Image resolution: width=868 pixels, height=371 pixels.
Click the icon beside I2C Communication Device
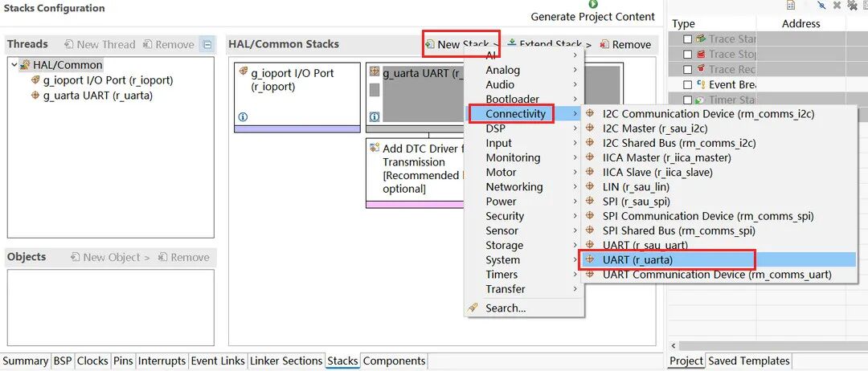[x=590, y=114]
